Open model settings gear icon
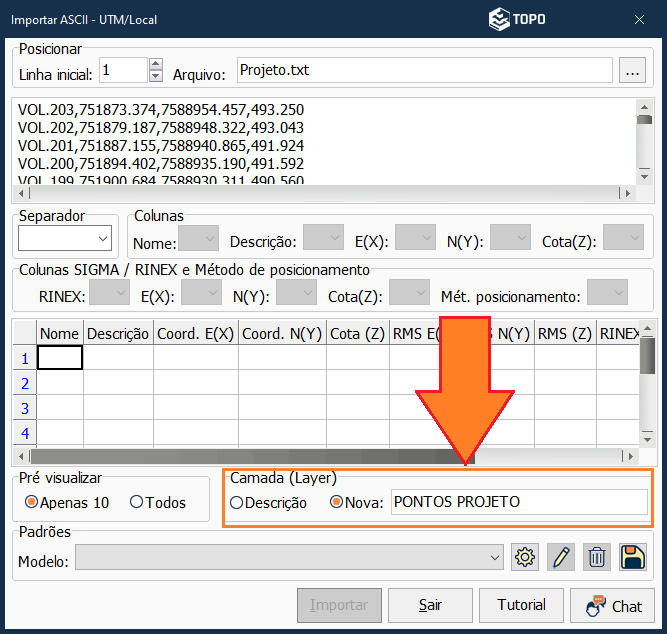Viewport: 667px width, 634px height. 524,558
